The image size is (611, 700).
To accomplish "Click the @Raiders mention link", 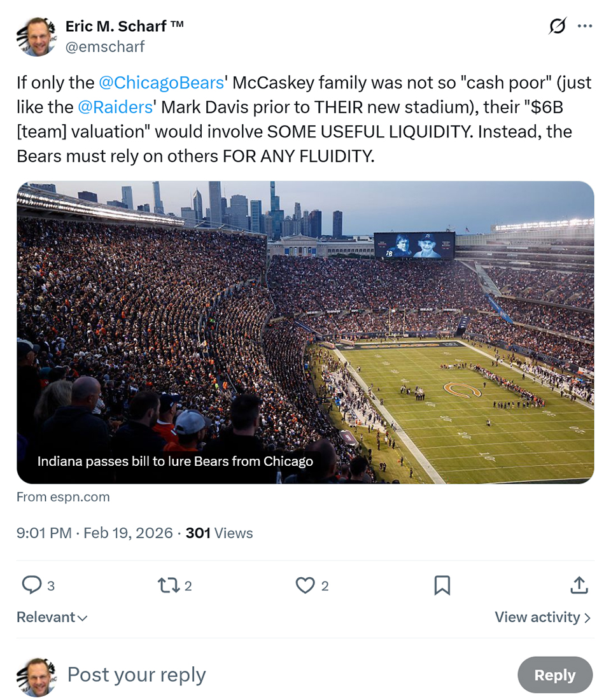I will (116, 107).
